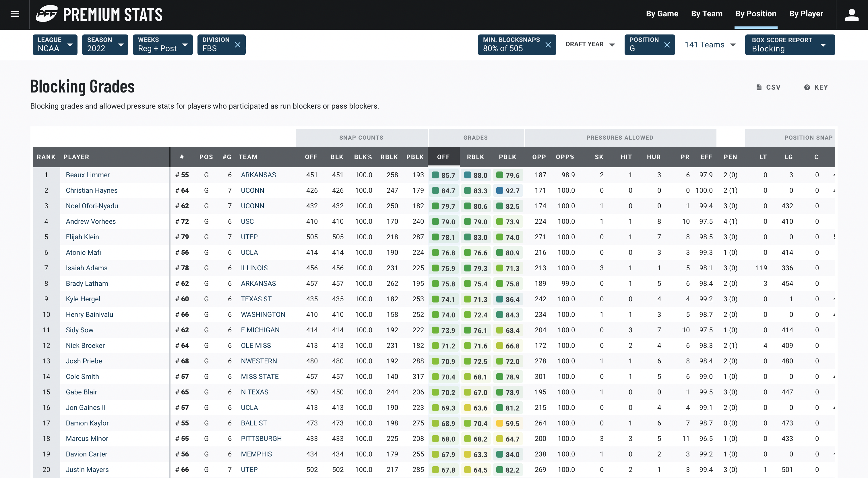This screenshot has height=478, width=868.
Task: Open Christian Haynes player link
Action: point(91,190)
